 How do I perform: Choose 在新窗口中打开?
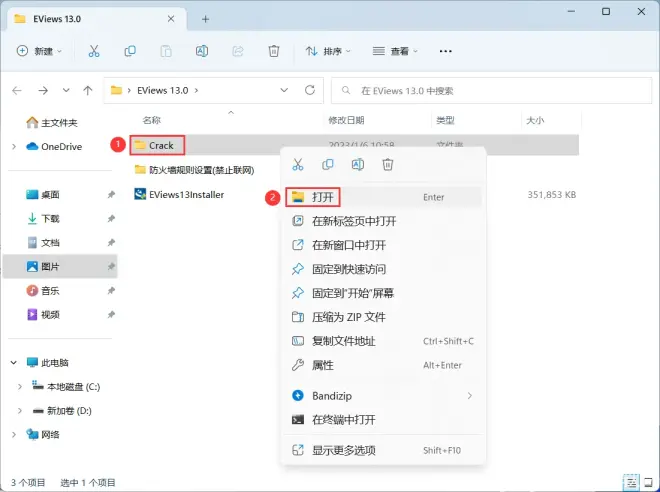(x=383, y=245)
